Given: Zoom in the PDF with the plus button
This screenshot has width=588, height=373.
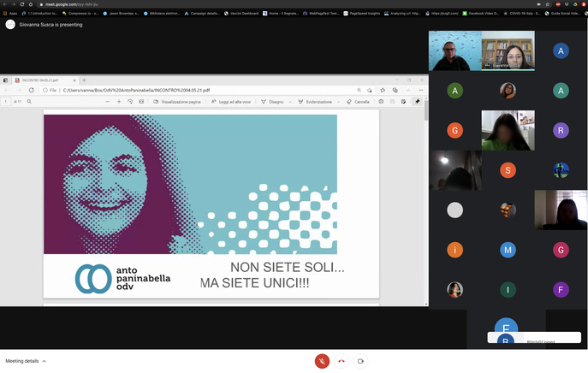Looking at the screenshot, I should click(x=119, y=102).
